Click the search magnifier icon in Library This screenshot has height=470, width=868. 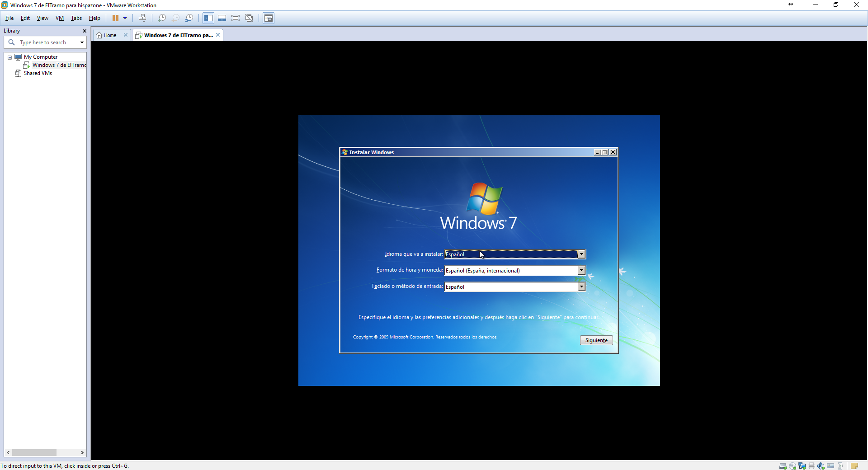tap(12, 42)
